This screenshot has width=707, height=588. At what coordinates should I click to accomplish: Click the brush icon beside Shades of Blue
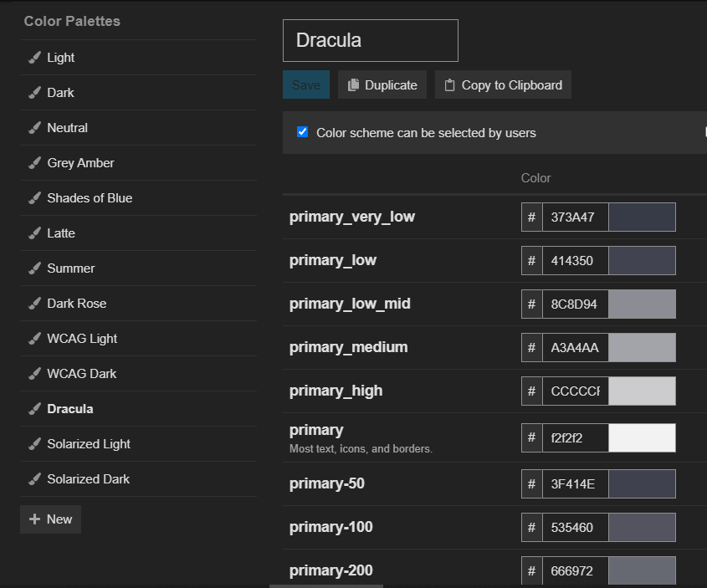tap(34, 197)
